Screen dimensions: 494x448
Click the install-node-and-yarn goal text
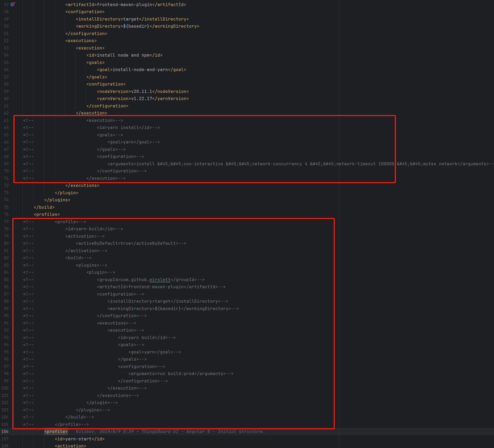(x=140, y=69)
